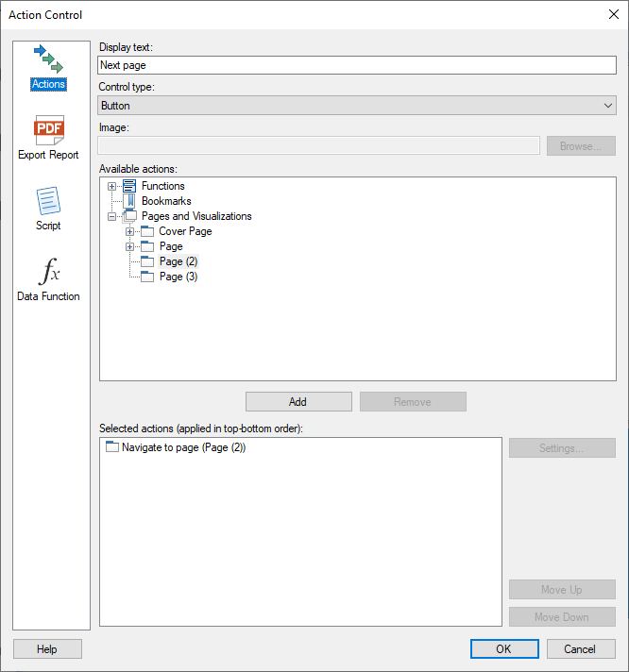
Task: Click the Add button
Action: [x=298, y=401]
